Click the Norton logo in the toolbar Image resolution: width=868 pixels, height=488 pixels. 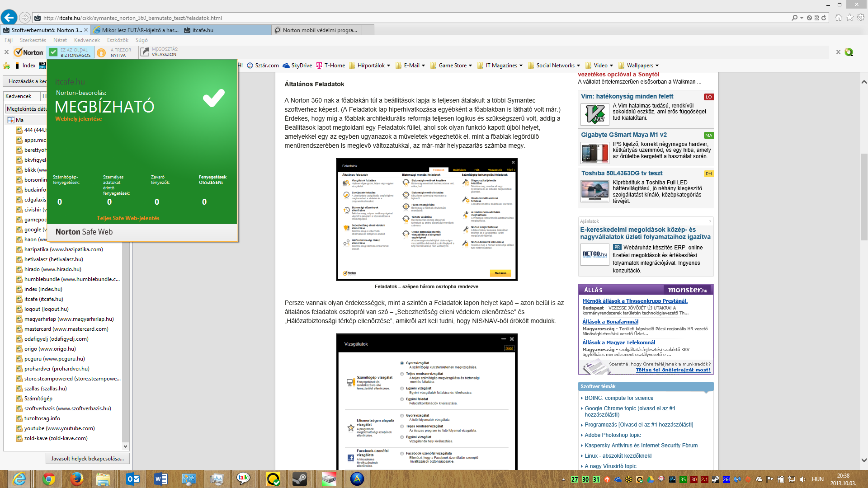pyautogui.click(x=28, y=52)
